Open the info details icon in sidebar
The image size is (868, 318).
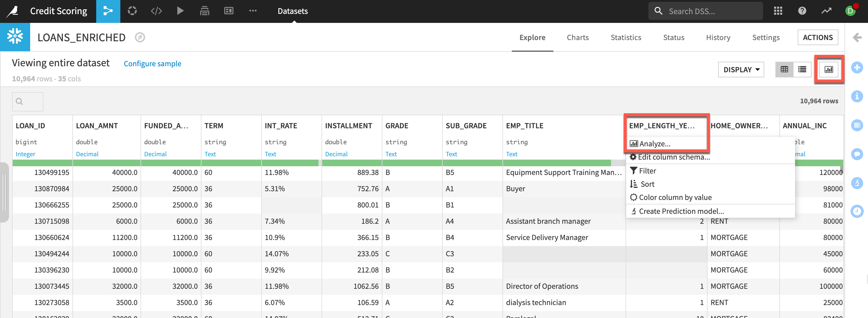(x=857, y=97)
